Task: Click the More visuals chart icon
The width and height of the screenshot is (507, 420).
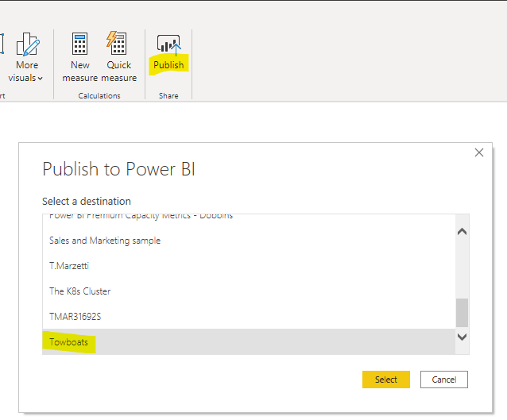Action: [x=28, y=44]
